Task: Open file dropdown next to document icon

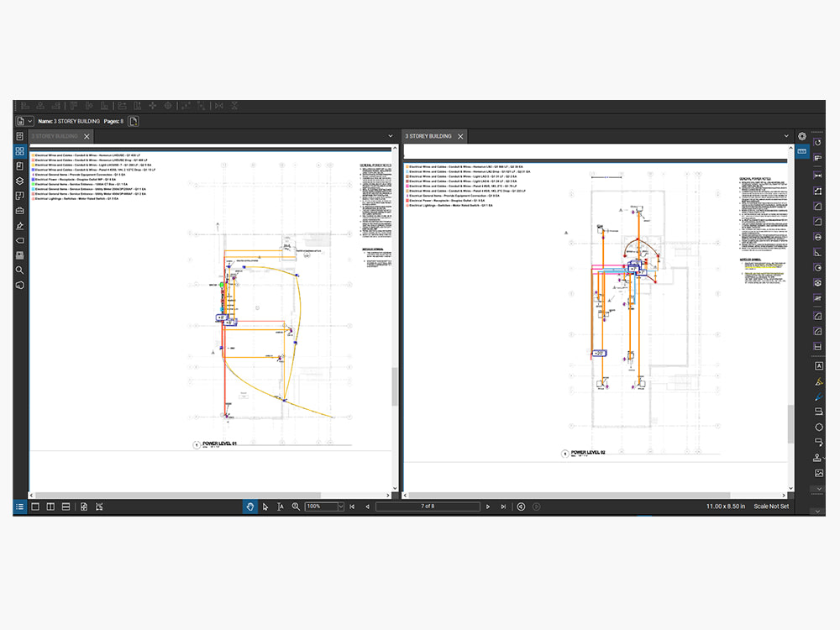Action: [30, 121]
